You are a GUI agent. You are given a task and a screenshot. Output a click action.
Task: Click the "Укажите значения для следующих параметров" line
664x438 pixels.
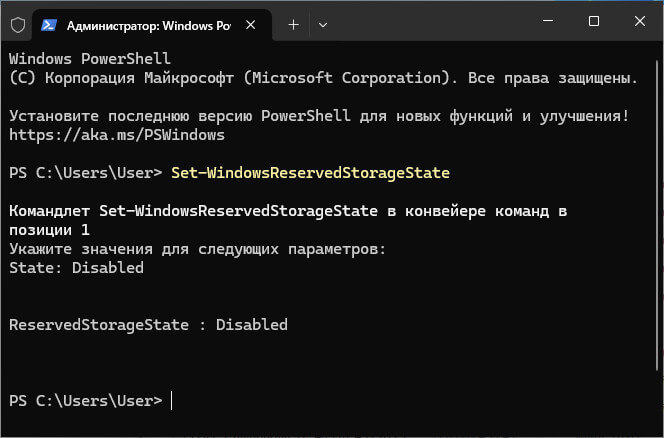click(197, 249)
